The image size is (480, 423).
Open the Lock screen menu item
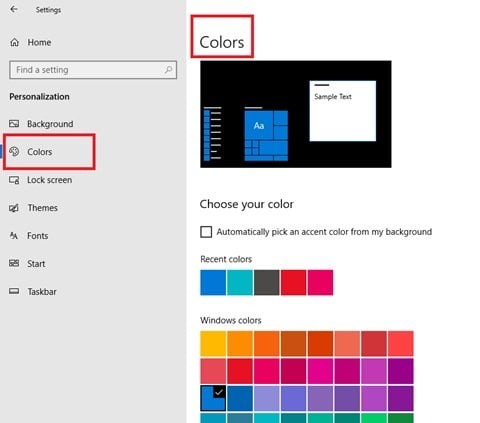pyautogui.click(x=49, y=180)
